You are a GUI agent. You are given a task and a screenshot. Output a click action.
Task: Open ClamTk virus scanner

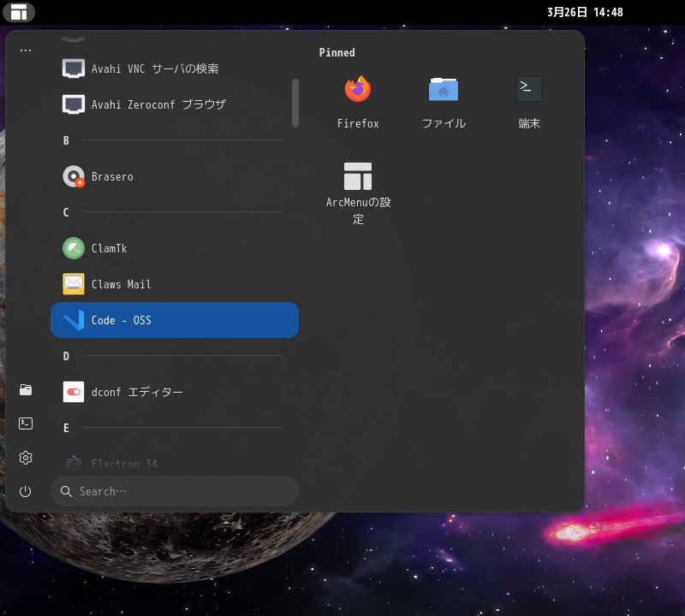(175, 248)
